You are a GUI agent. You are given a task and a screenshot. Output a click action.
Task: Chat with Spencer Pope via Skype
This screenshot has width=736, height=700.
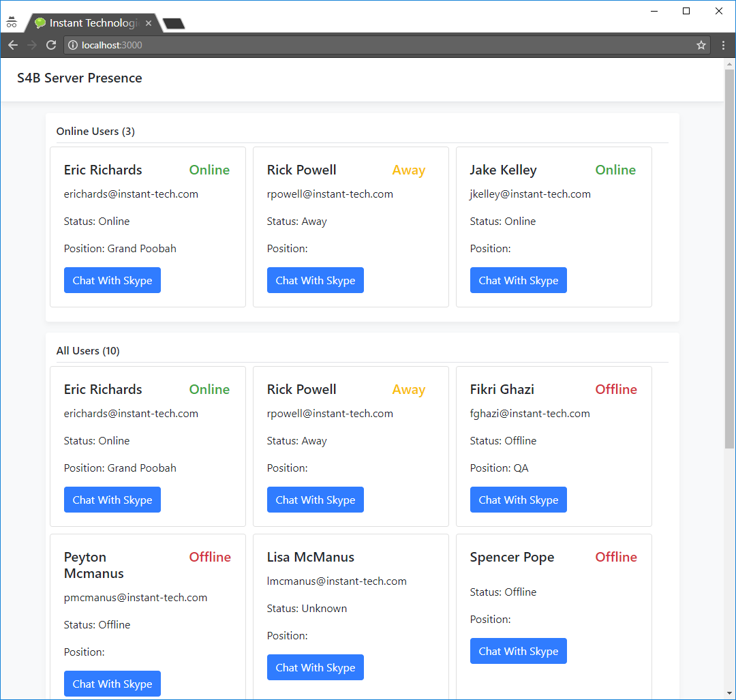tap(519, 651)
